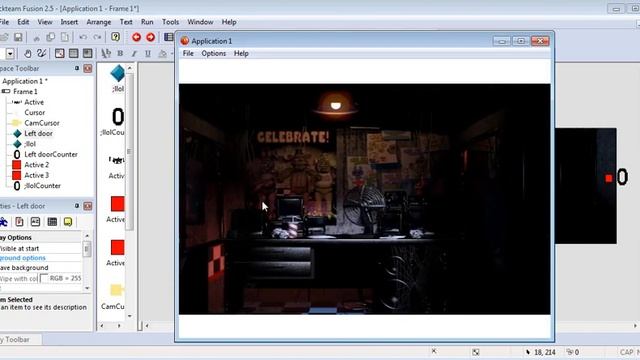Open the font selection tool icon
The height and width of the screenshot is (360, 640).
tap(106, 53)
